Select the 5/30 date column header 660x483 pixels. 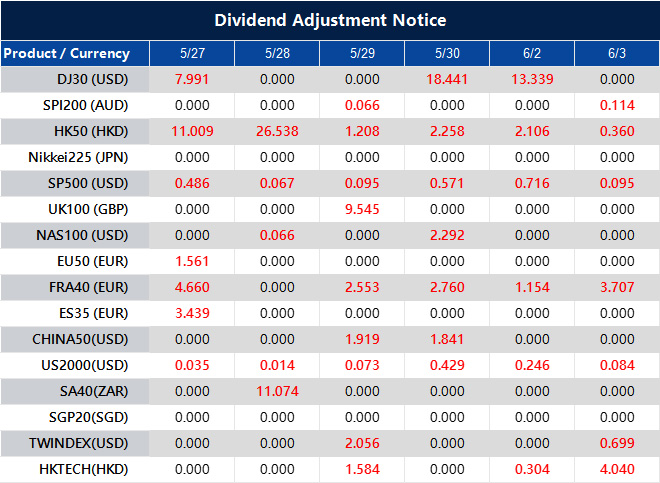447,53
